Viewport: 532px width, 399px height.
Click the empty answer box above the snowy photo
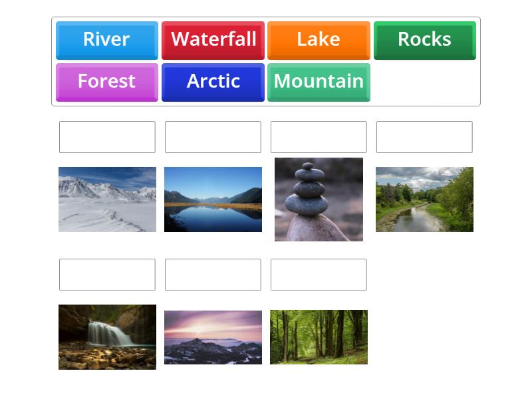coord(107,137)
